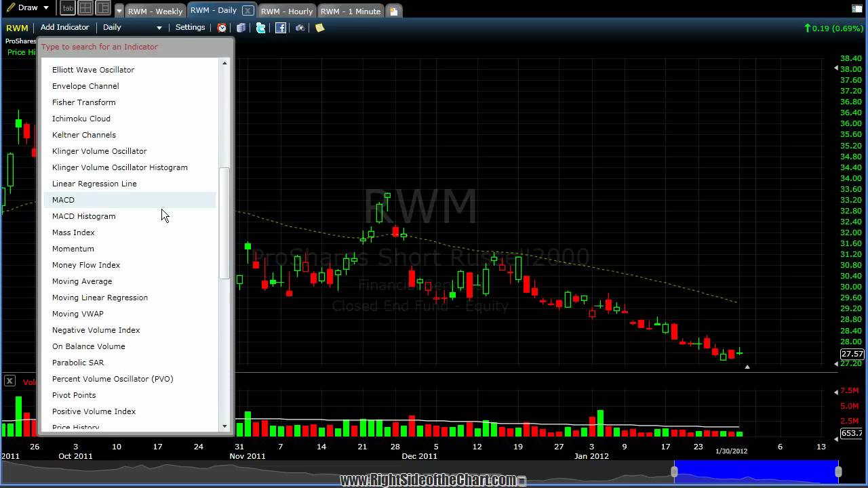Add Momentum indicator
The width and height of the screenshot is (868, 488).
(x=130, y=249)
